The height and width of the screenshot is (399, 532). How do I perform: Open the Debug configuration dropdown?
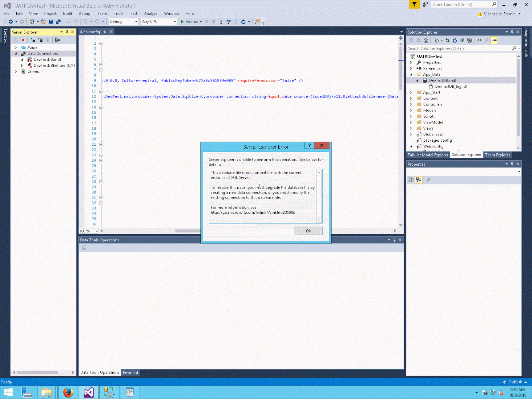pyautogui.click(x=124, y=22)
